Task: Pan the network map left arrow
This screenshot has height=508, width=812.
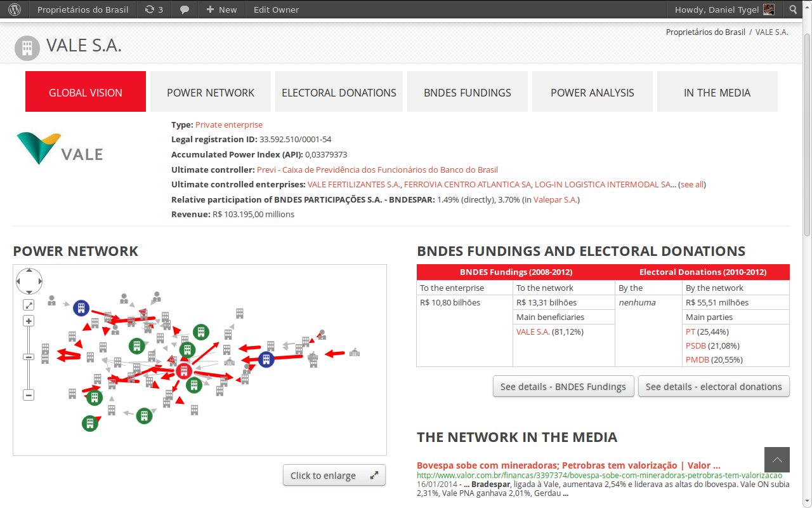Action: click(x=19, y=281)
